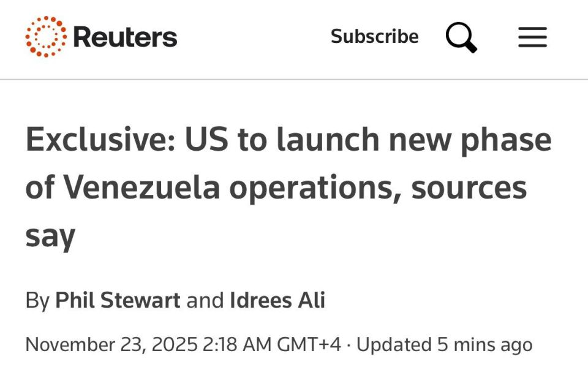
Task: Click the Reuters wordmark text
Action: 125,37
